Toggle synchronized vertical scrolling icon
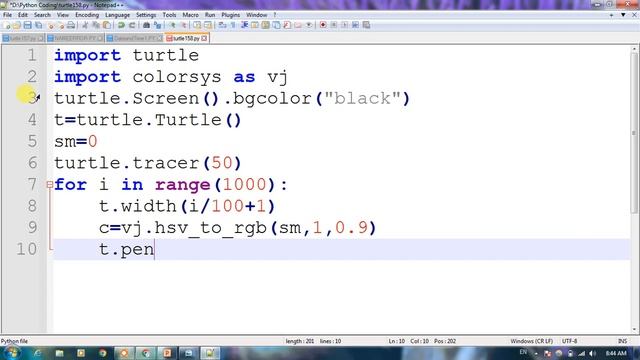Screen dimensions: 640x360 197,25
